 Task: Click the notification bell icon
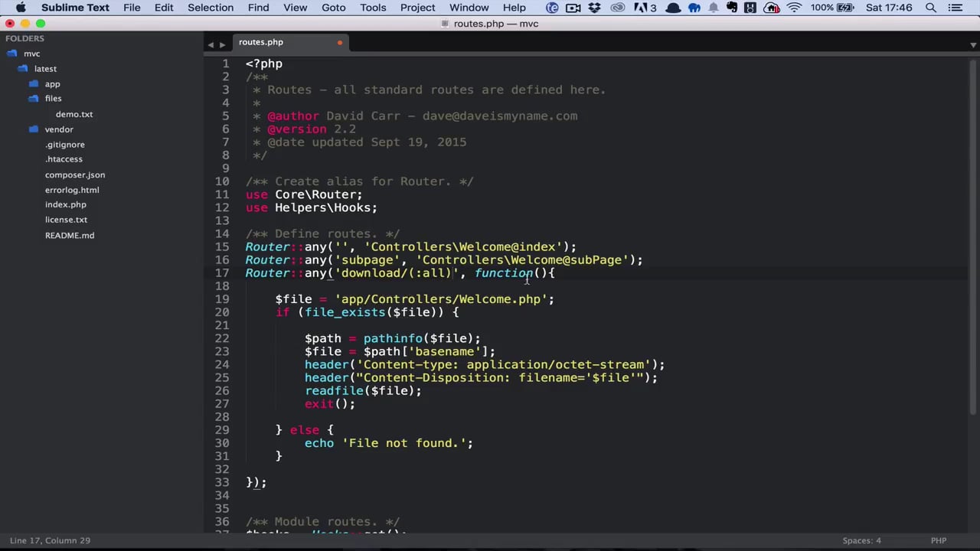(x=714, y=8)
